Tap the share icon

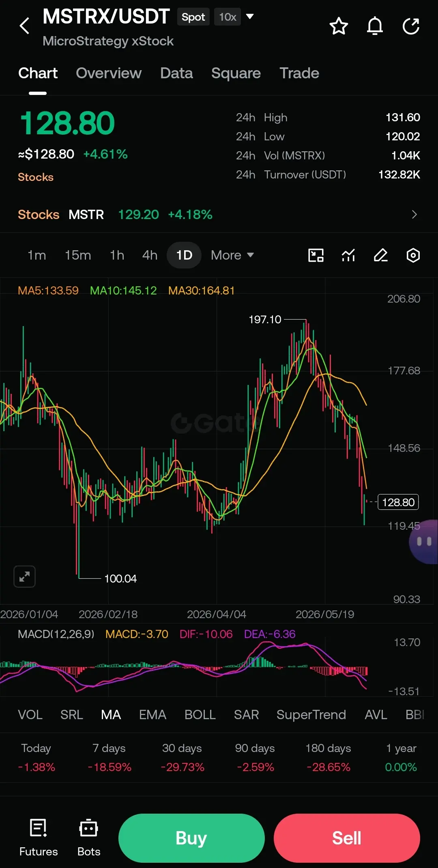point(411,26)
